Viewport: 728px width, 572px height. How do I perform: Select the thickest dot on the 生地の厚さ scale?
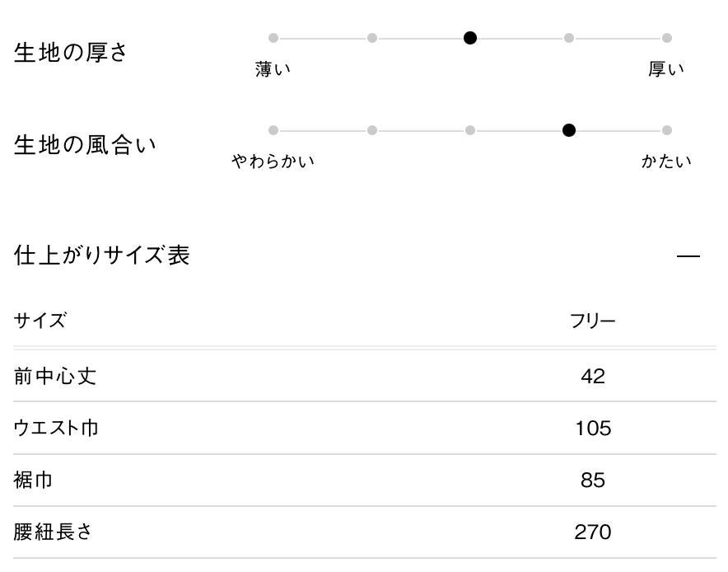pyautogui.click(x=667, y=38)
